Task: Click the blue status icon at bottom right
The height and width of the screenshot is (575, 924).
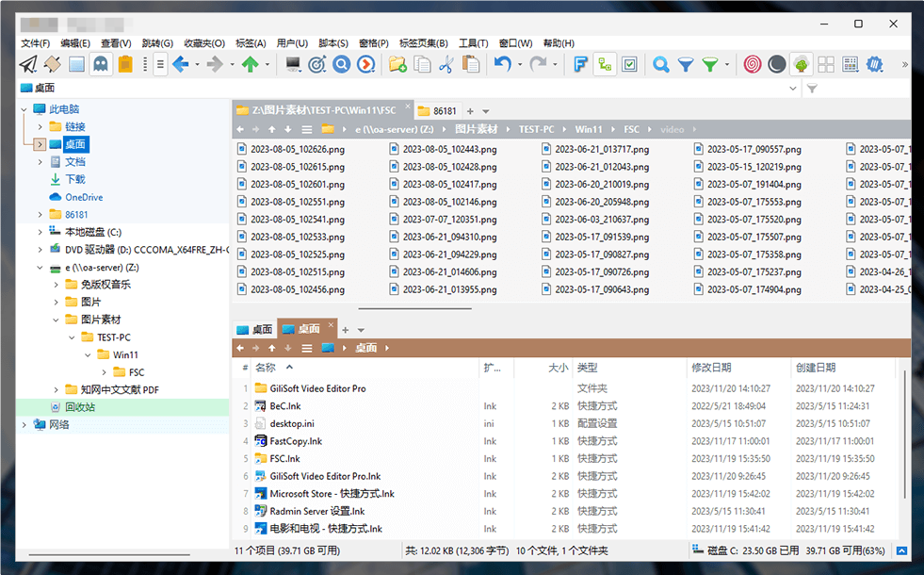Action: [901, 550]
